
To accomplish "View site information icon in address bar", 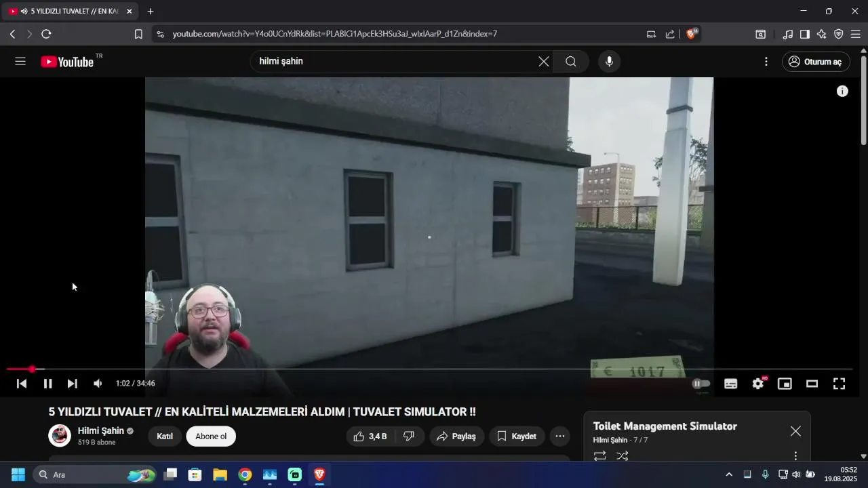I will coord(160,34).
